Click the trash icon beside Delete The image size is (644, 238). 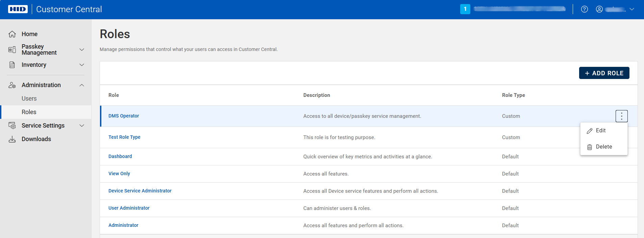tap(590, 147)
